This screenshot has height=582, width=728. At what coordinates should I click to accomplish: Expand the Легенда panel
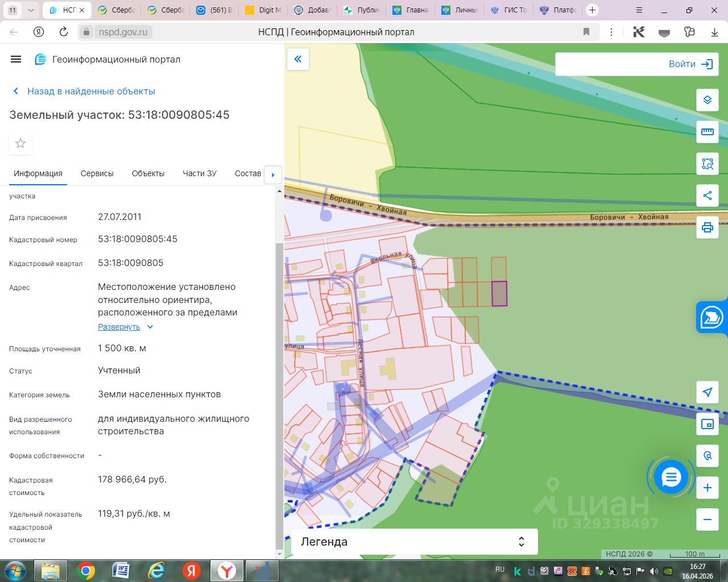click(414, 542)
